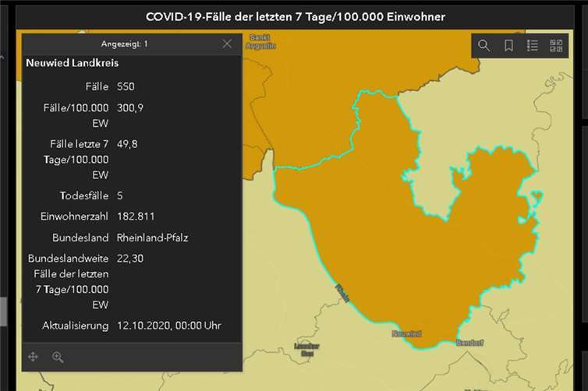Click the 7-day incidence value 49,8
Viewport: 588px width, 391px height.
127,144
